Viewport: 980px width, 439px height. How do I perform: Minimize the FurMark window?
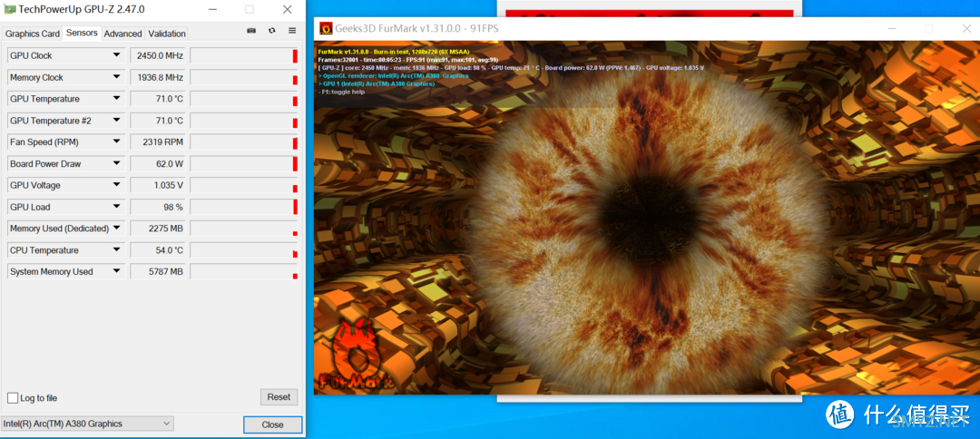pos(894,28)
